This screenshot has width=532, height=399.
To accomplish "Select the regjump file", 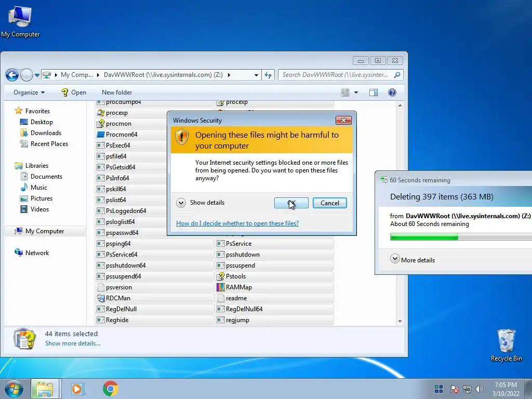I will [x=274, y=320].
